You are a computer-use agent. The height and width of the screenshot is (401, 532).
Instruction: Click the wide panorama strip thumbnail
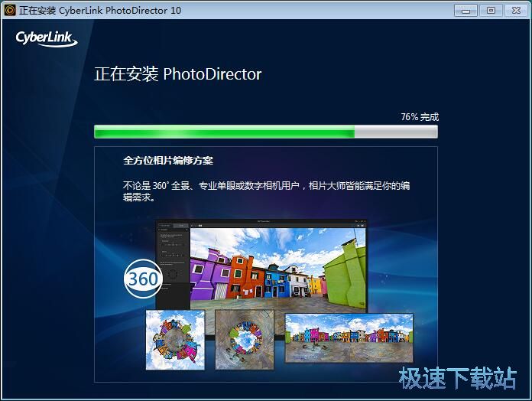tap(349, 337)
